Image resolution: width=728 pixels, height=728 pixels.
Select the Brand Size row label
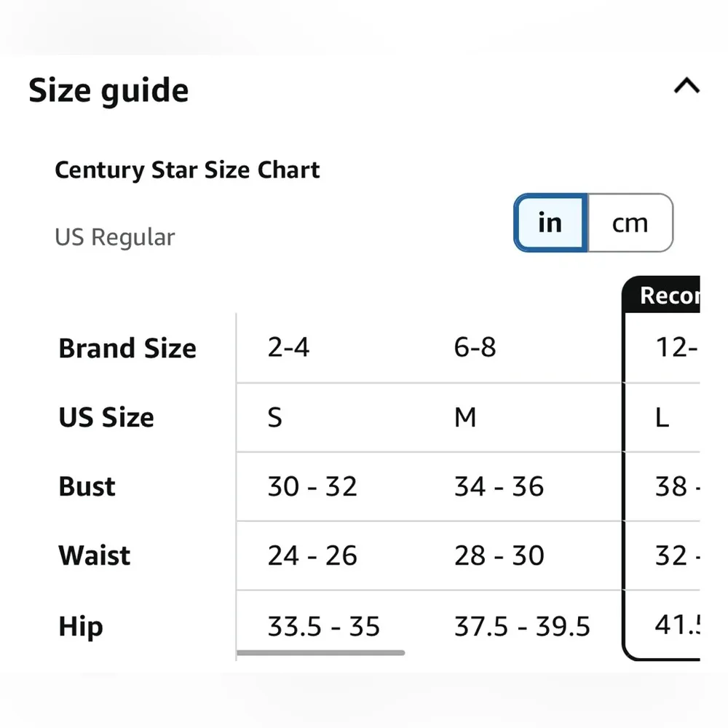[x=127, y=348]
